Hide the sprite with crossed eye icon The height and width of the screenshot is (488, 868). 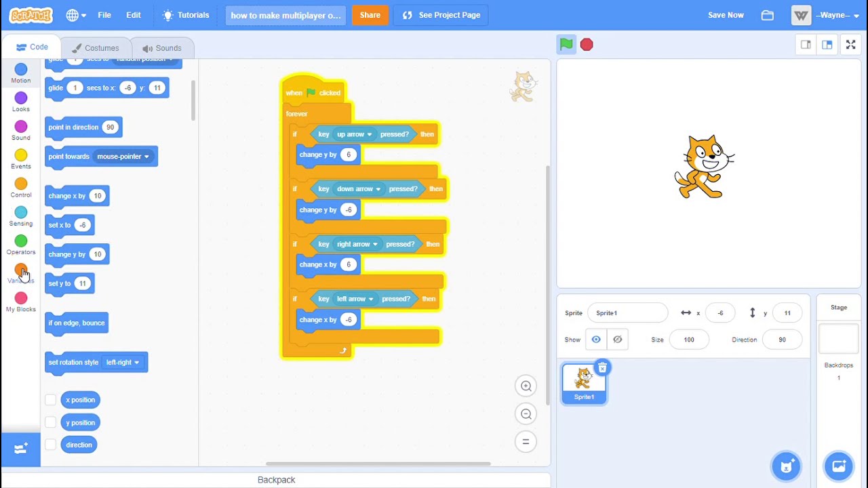[x=617, y=340]
